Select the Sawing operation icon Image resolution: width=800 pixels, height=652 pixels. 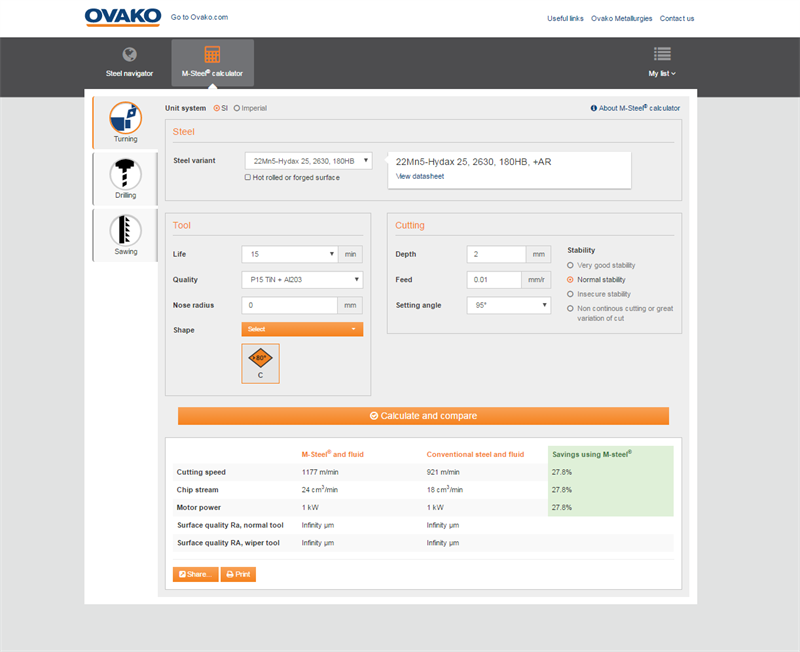[125, 230]
